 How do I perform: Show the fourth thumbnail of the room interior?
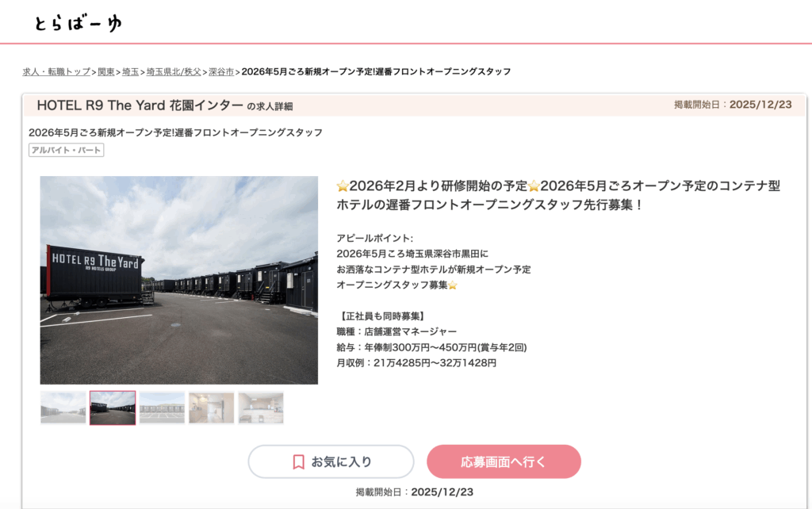pyautogui.click(x=211, y=408)
